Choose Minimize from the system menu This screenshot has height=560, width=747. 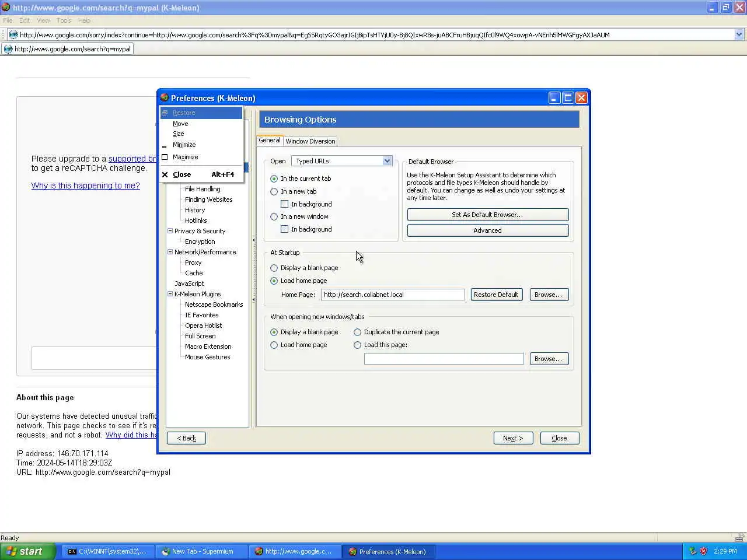pyautogui.click(x=201, y=145)
